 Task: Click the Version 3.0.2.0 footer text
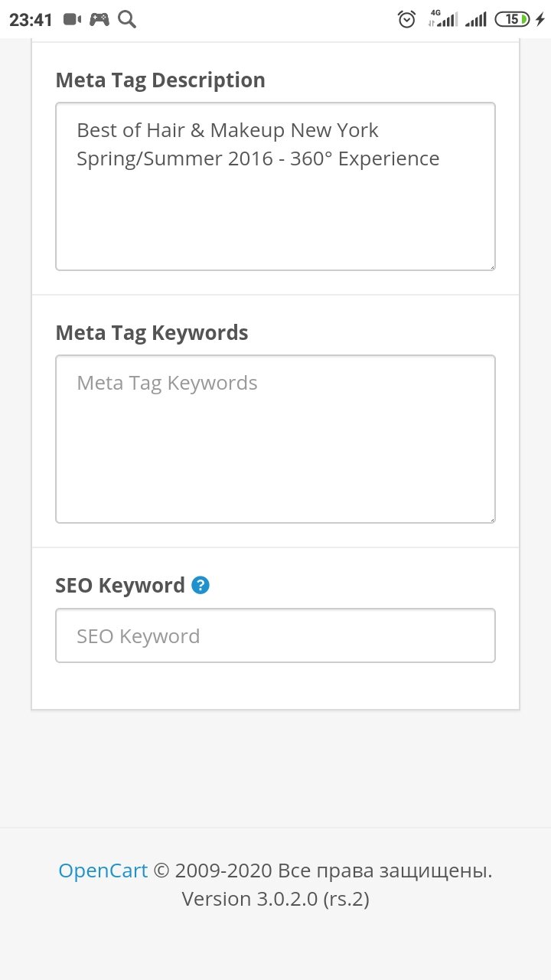coord(275,899)
